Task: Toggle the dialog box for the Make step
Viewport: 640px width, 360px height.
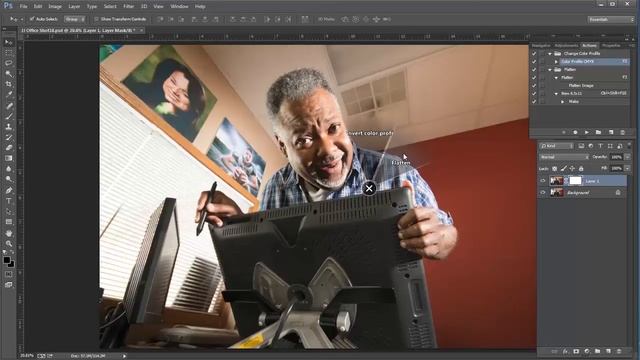Action: point(542,101)
